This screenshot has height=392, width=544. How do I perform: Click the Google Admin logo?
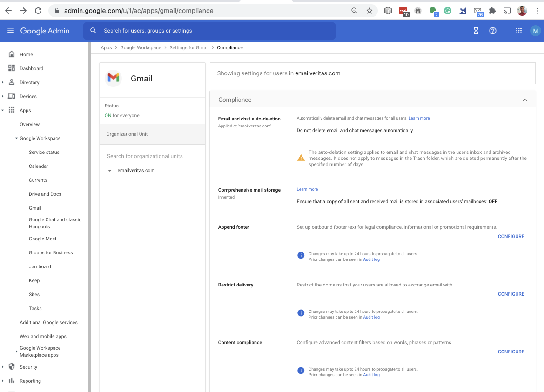[x=45, y=31]
